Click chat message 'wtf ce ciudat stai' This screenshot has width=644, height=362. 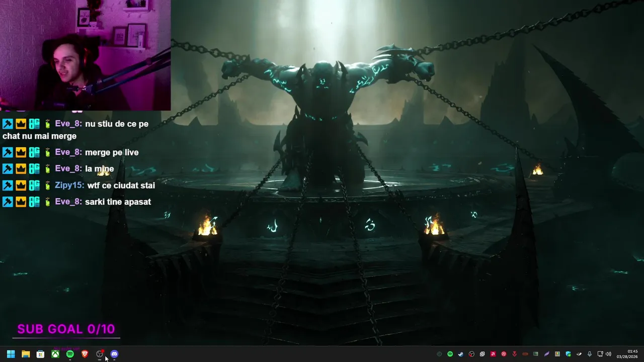(x=121, y=186)
